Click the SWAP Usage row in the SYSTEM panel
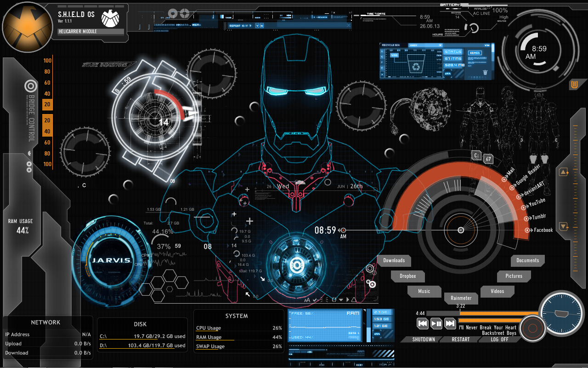588x368 pixels. coord(239,346)
